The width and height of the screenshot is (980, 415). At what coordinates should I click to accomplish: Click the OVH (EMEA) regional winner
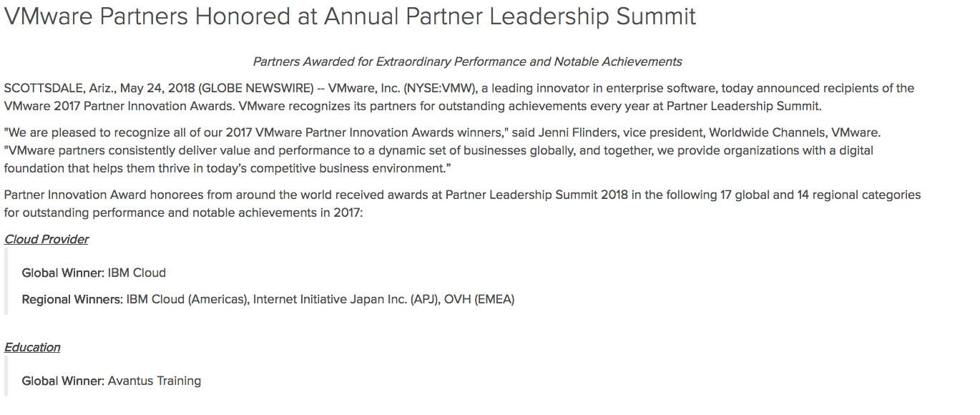(x=479, y=299)
